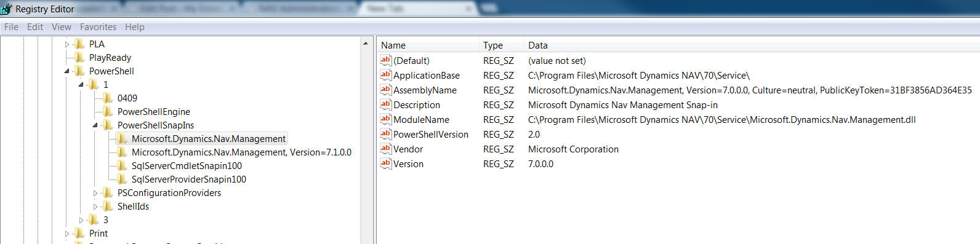Select the 0409 key

[127, 98]
